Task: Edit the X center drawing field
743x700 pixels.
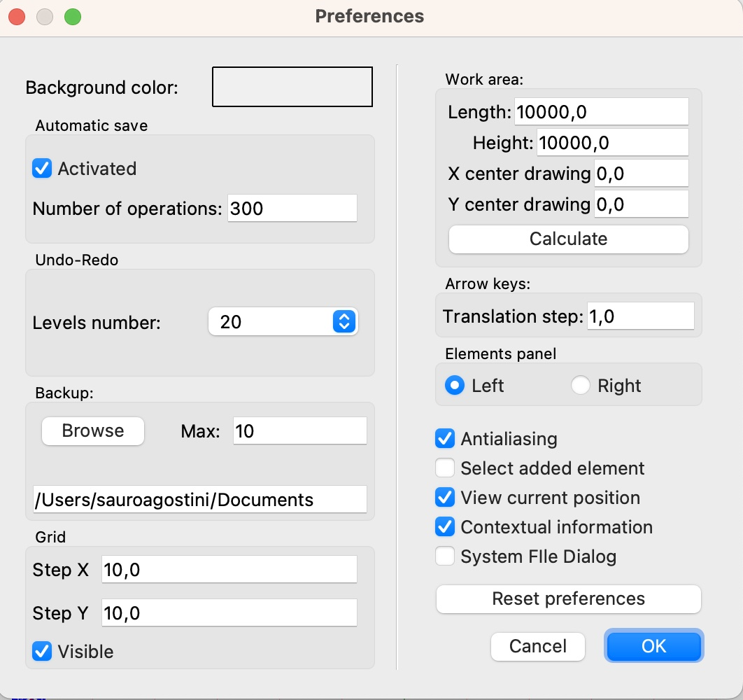Action: tap(641, 173)
